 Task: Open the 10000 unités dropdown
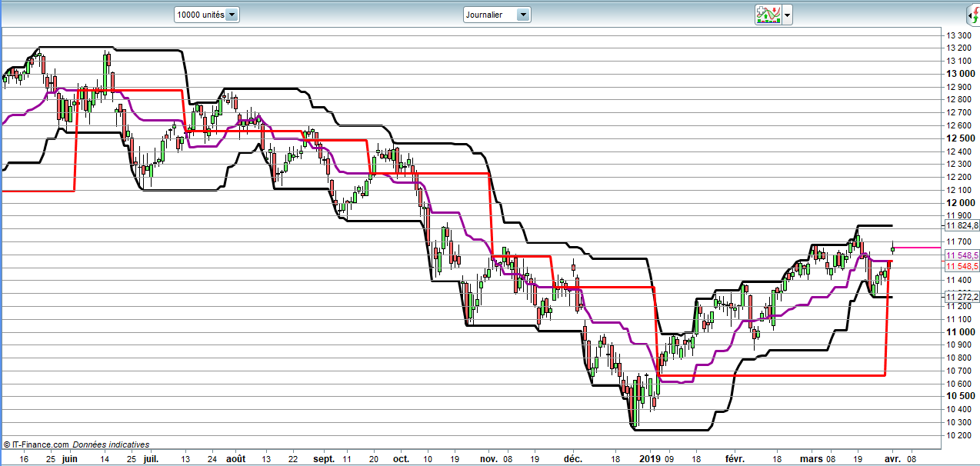tap(232, 15)
